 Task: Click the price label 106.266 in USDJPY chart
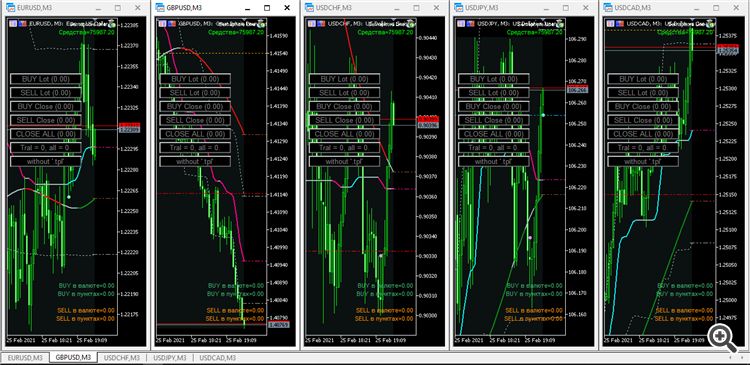(576, 89)
